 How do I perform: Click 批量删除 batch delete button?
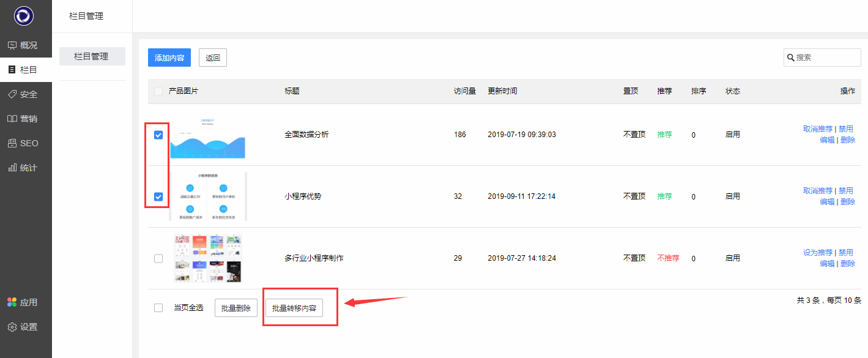point(236,308)
